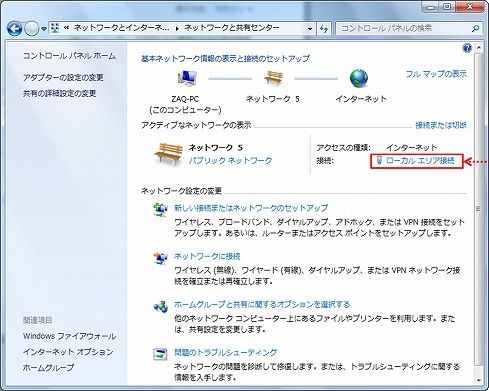Open Windows ファイアウォール link
Image resolution: width=489 pixels, height=391 pixels.
pyautogui.click(x=69, y=336)
